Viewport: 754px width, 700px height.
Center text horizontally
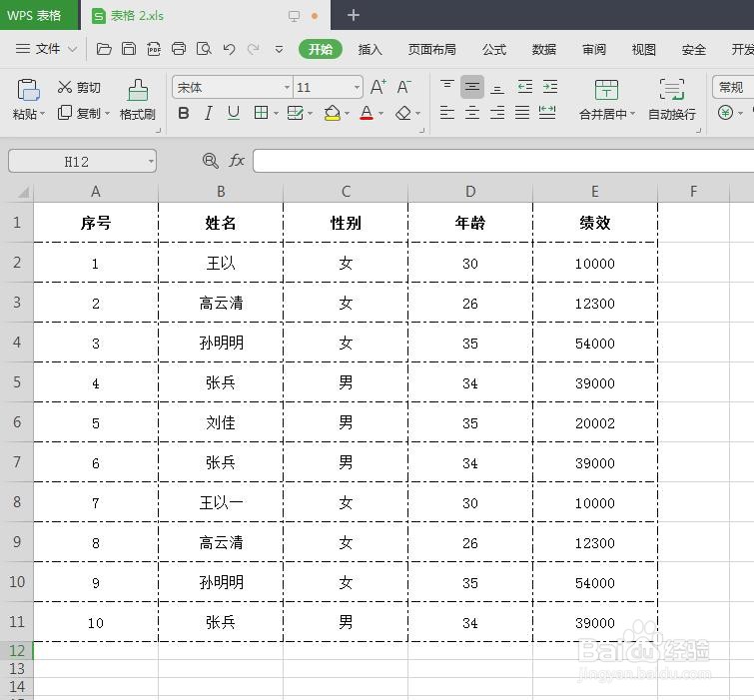click(x=472, y=113)
